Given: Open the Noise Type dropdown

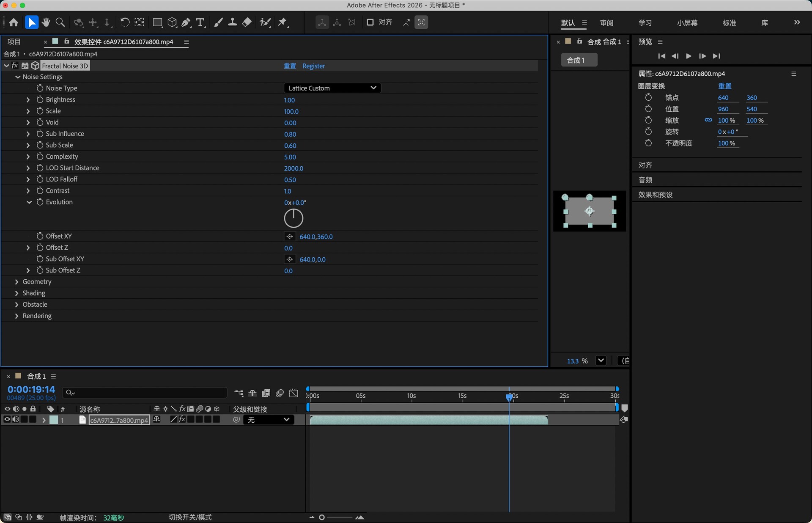Looking at the screenshot, I should tap(332, 88).
